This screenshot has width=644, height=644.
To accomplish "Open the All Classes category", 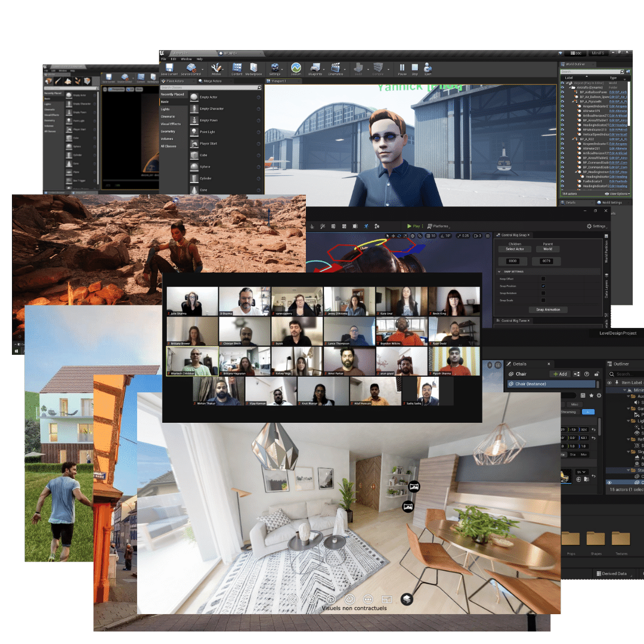I will [168, 146].
